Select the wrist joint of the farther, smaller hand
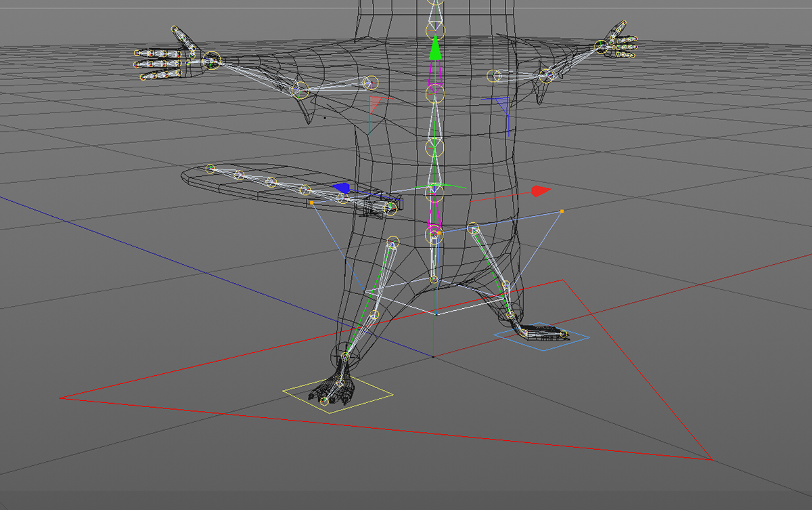 [601, 46]
